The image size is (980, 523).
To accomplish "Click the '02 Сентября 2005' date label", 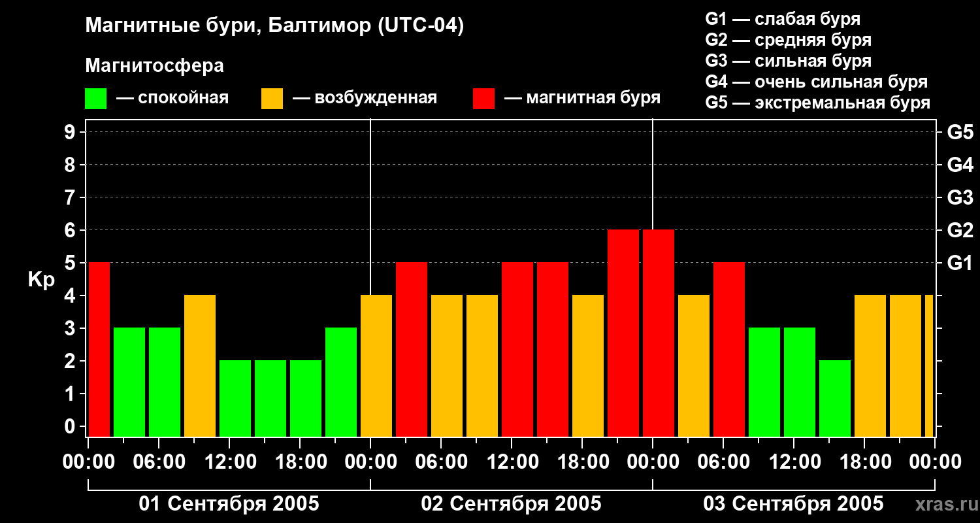I will tap(512, 504).
